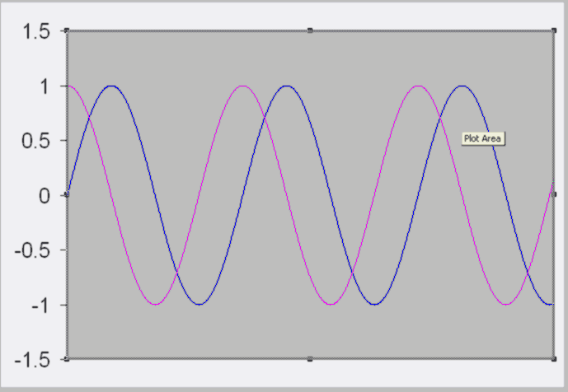Select the 0 axis label
Image resolution: width=568 pixels, height=392 pixels.
click(45, 196)
